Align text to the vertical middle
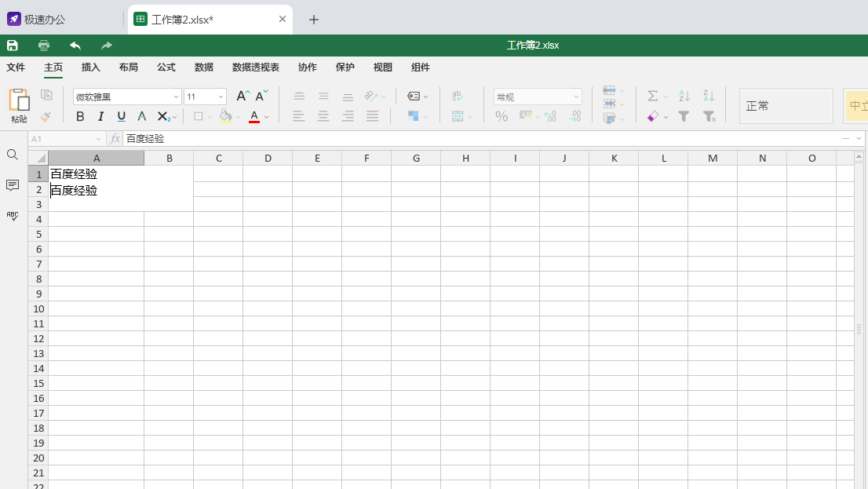The height and width of the screenshot is (489, 868). coord(323,97)
